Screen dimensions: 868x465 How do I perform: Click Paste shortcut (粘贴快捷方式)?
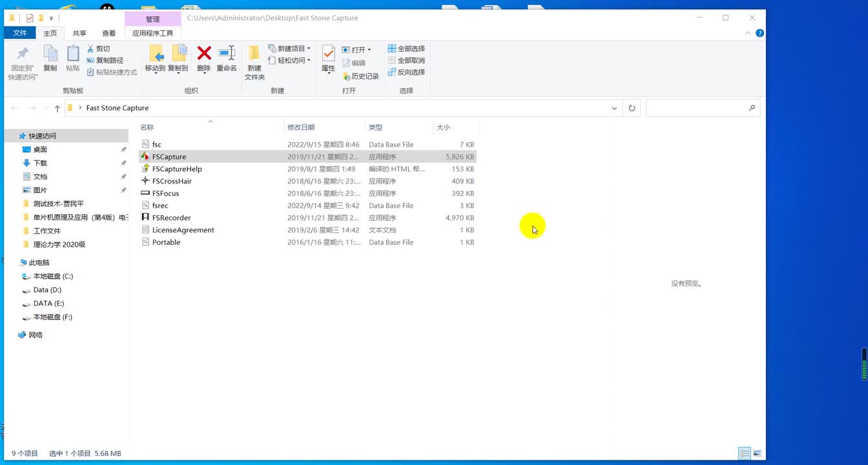112,72
